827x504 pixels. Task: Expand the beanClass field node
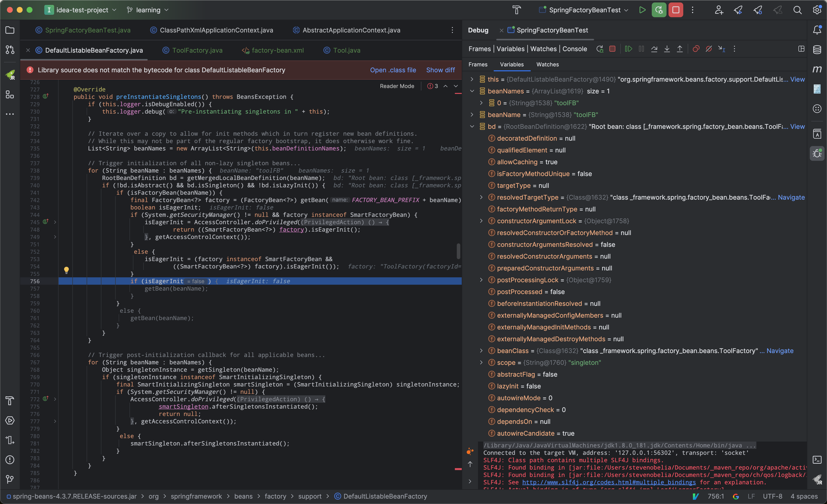481,351
